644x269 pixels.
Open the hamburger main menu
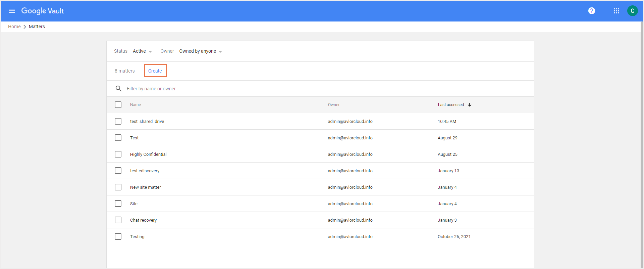coord(12,11)
